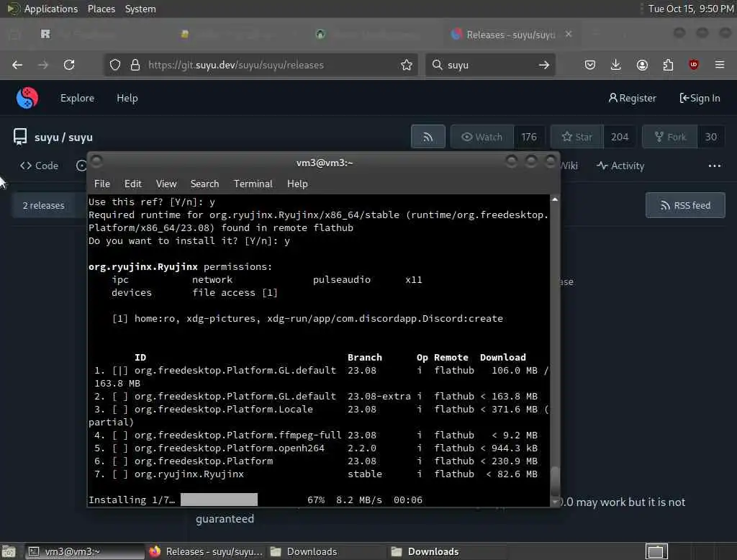Open the terminal Search menu
This screenshot has height=560, width=737.
[x=204, y=184]
